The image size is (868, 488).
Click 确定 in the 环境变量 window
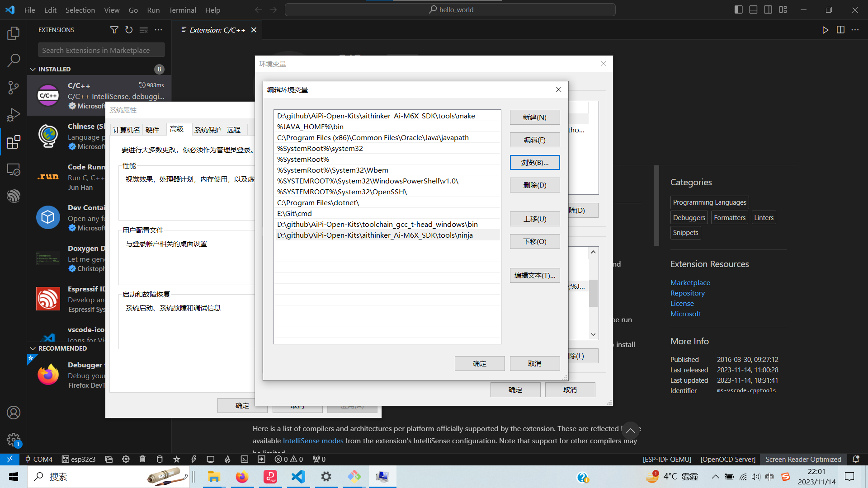(515, 390)
